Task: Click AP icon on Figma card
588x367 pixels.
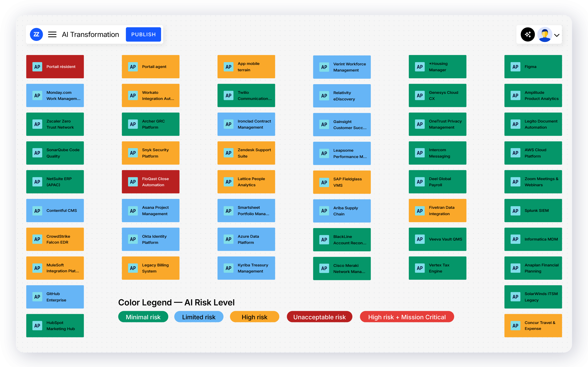Action: (515, 67)
